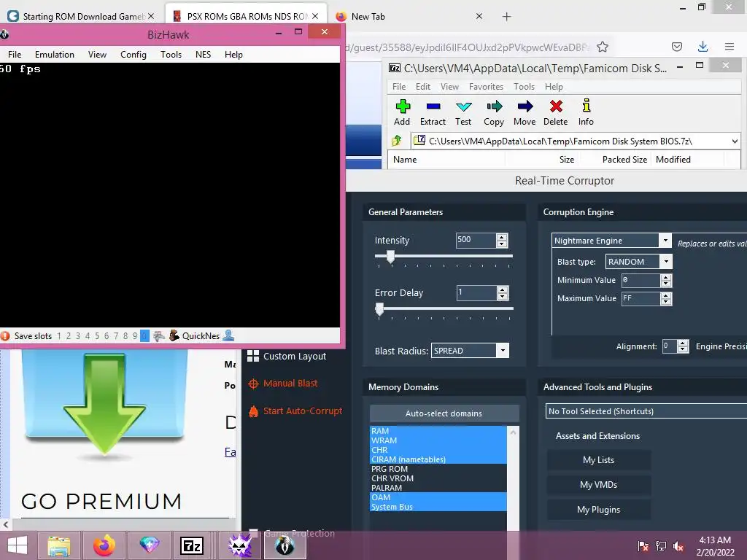747x560 pixels.
Task: Open the Nightmare Engine dropdown
Action: point(665,241)
